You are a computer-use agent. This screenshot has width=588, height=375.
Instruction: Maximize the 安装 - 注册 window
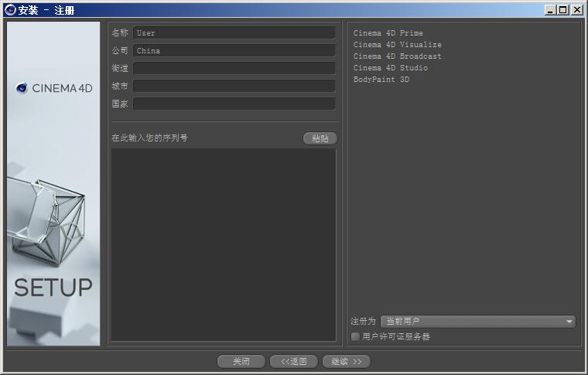563,10
